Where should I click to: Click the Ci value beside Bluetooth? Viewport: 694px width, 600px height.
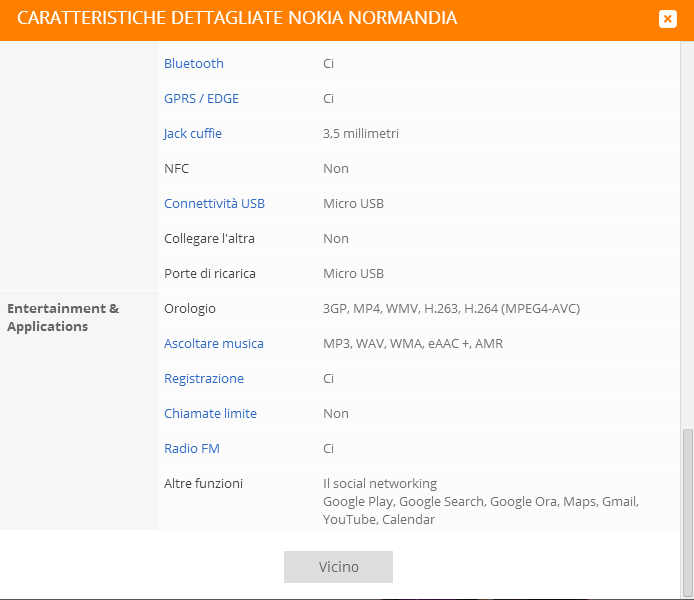click(x=328, y=63)
